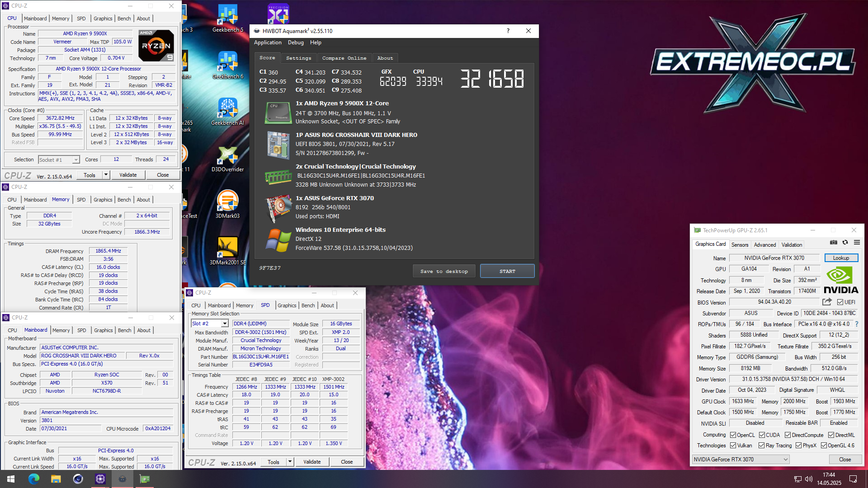
Task: Click the AMD Ryzen 9 5900X name field
Action: pyautogui.click(x=85, y=33)
